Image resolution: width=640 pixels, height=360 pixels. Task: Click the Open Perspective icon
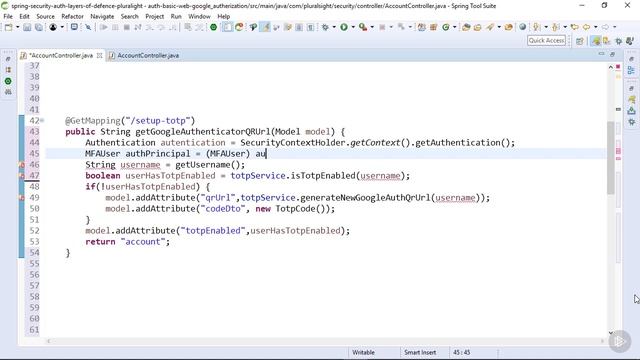(580, 41)
